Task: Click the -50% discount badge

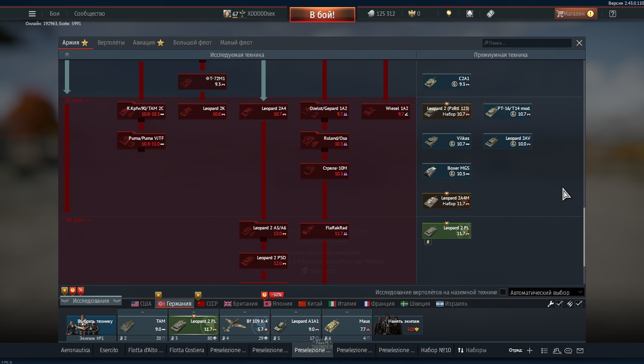Action: [276, 295]
